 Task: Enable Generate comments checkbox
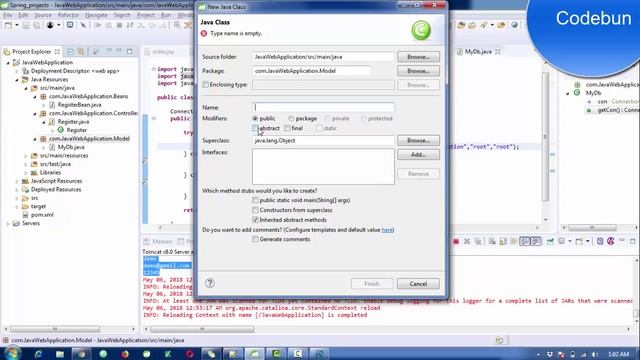point(255,239)
